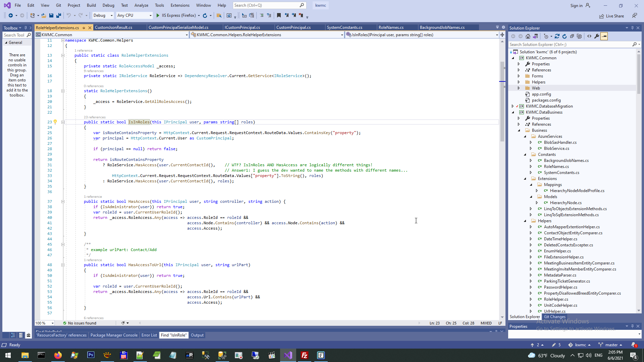Screen dimensions: 644x362
Task: Expand the Web folder in KWMC.Common
Action: pos(519,88)
